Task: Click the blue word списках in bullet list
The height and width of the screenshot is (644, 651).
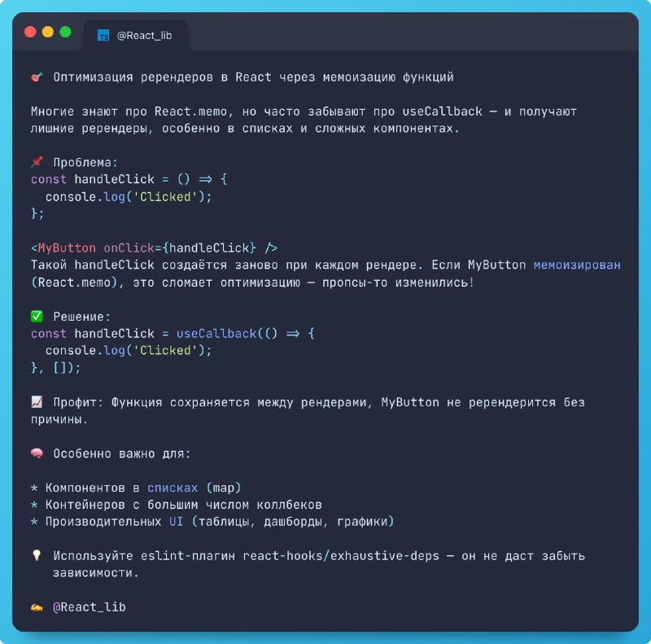Action: 173,488
